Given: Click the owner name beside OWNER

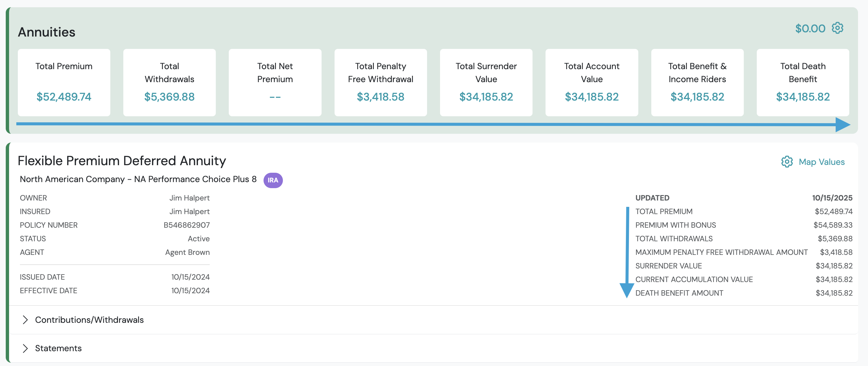Looking at the screenshot, I should tap(189, 198).
